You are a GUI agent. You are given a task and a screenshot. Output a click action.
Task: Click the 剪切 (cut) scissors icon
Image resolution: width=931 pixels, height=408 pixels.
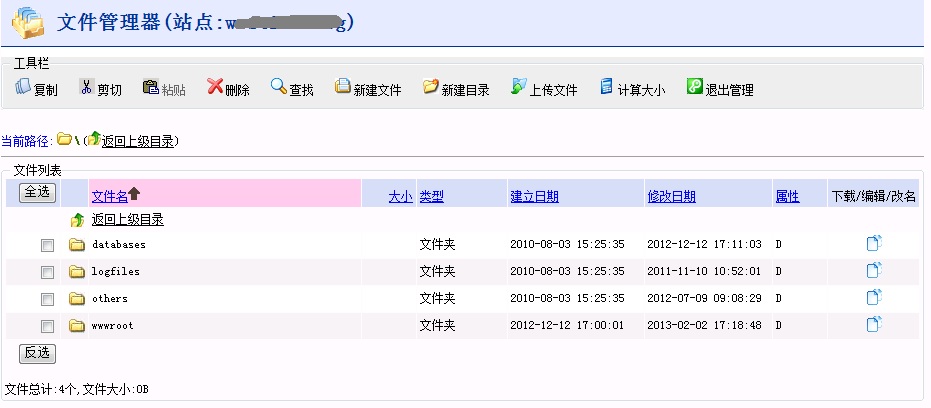pos(86,88)
